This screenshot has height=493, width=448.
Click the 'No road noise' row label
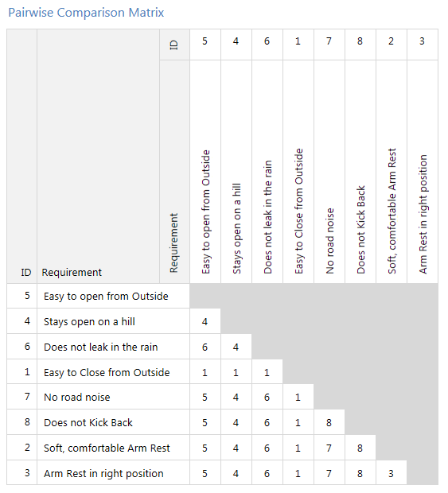click(76, 398)
